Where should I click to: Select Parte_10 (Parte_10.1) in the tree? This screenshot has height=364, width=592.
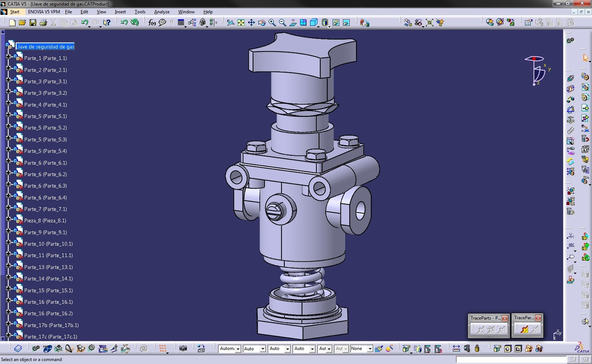49,244
